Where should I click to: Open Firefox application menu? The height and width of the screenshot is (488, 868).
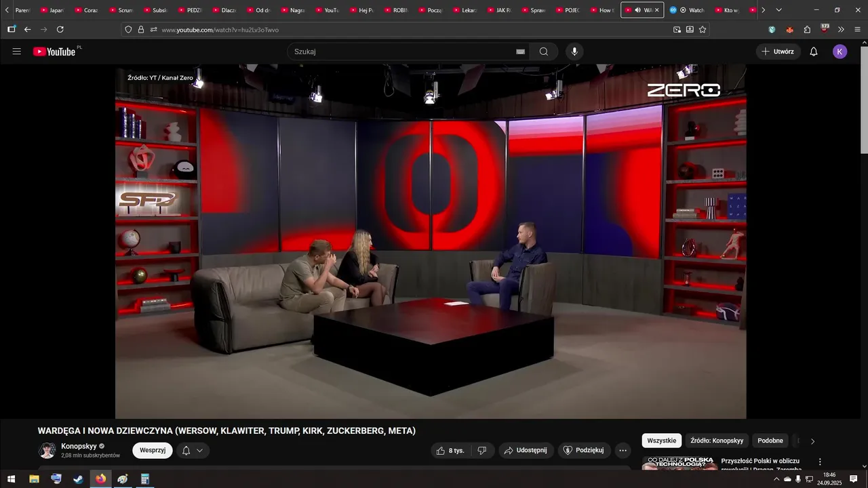tap(857, 29)
